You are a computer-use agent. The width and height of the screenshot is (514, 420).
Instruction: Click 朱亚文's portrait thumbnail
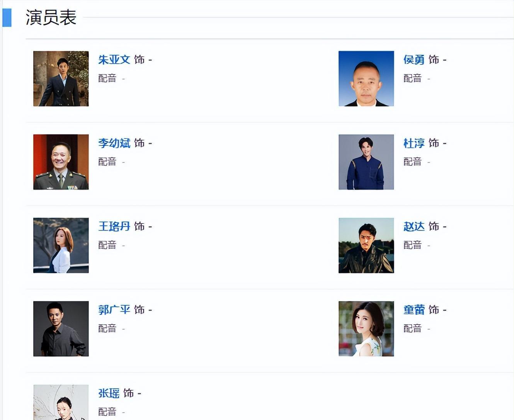coord(61,79)
